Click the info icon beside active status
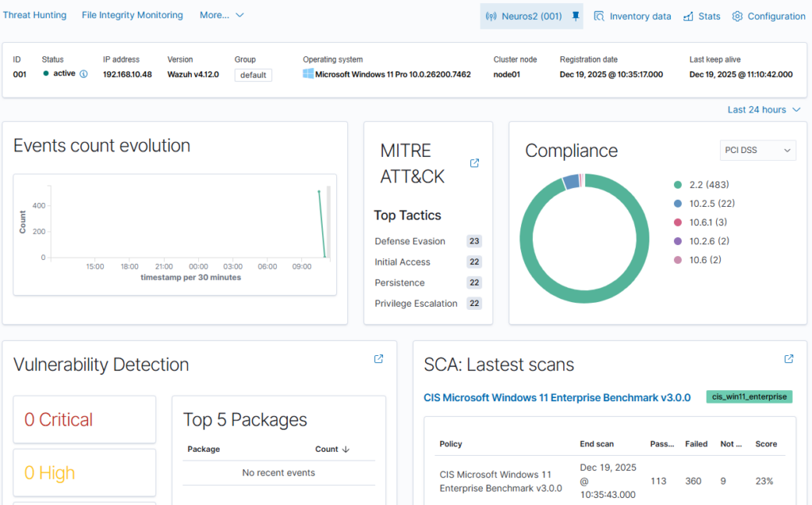This screenshot has width=812, height=505. 83,74
